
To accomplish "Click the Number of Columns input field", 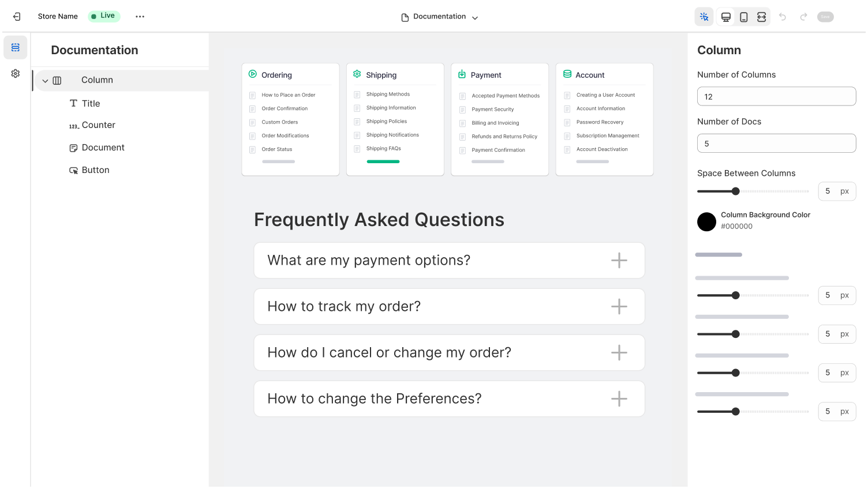I will click(x=776, y=96).
